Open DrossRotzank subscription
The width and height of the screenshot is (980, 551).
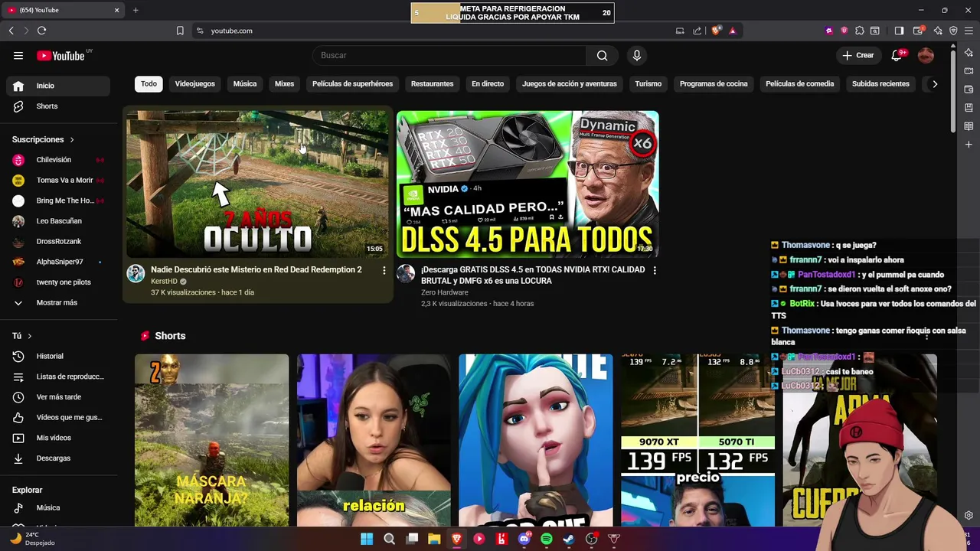tap(58, 242)
